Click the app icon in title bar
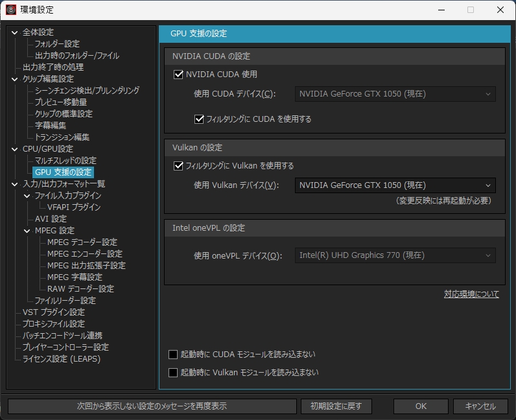Viewport: 516px width, 420px height. coord(11,10)
